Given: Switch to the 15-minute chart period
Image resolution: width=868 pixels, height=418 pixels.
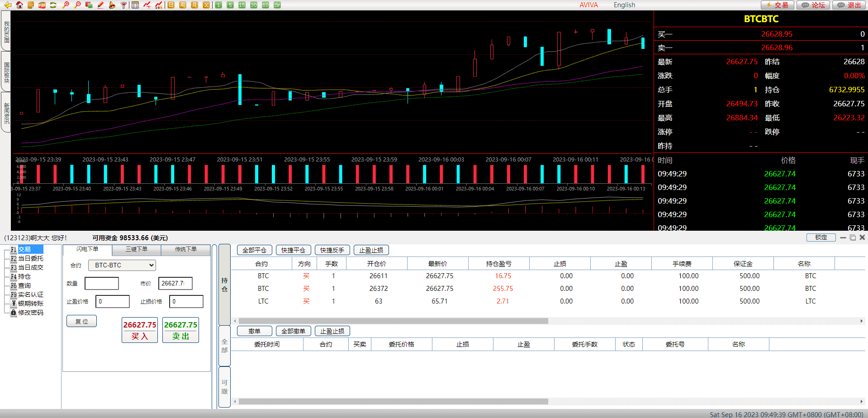Looking at the screenshot, I should [x=242, y=5].
